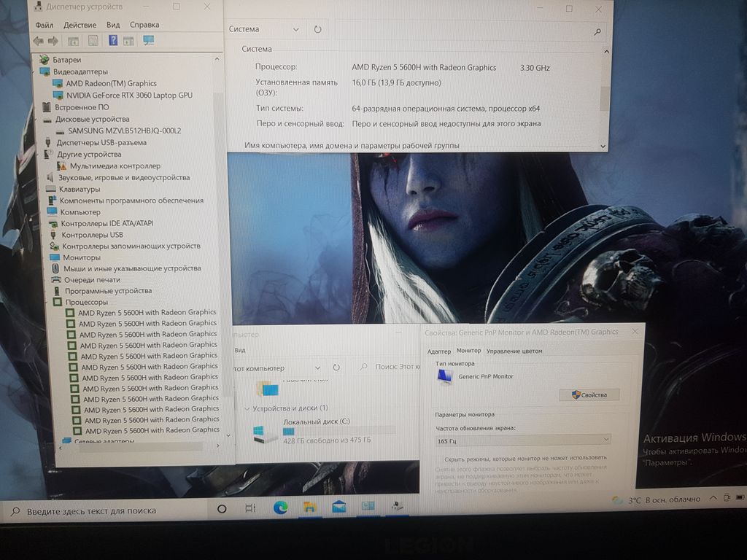Toggle the Скрыть режимы checkbox
The height and width of the screenshot is (560, 747).
point(438,459)
